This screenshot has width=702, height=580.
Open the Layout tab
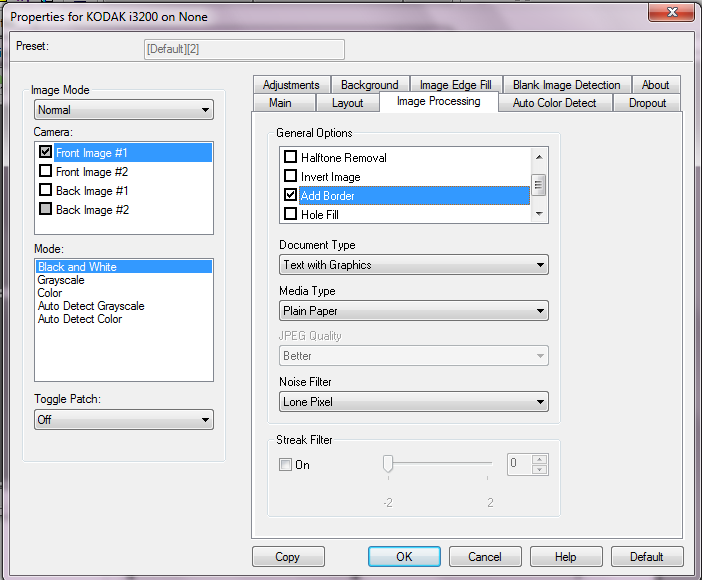pyautogui.click(x=347, y=103)
